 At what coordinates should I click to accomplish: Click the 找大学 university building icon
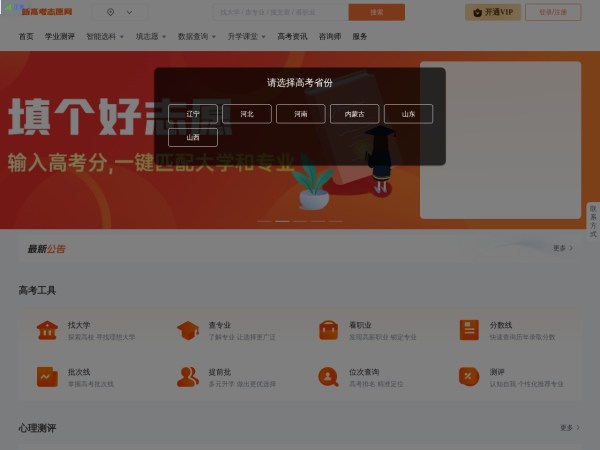(47, 330)
